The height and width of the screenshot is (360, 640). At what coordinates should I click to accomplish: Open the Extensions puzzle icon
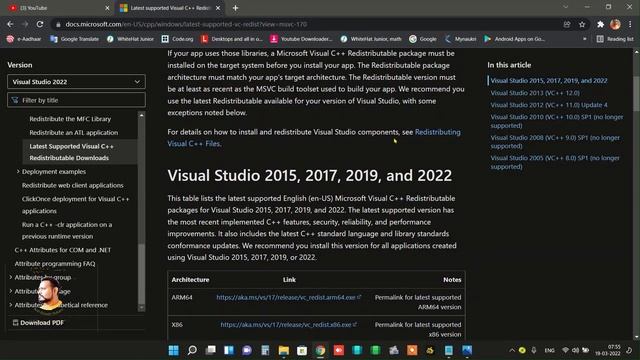pos(600,24)
